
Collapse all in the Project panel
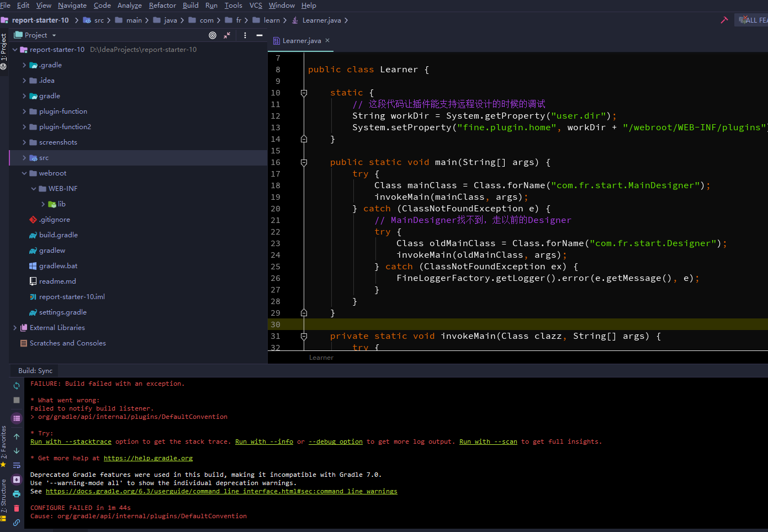click(227, 35)
